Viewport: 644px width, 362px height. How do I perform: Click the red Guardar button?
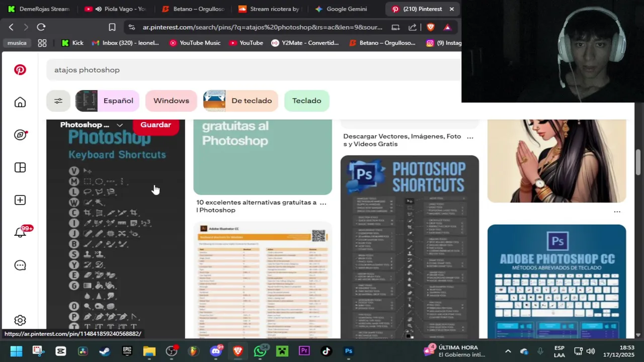click(156, 125)
